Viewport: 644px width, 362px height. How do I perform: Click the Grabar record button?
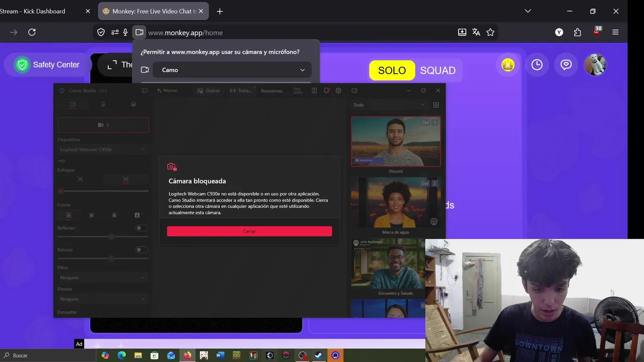(x=208, y=91)
